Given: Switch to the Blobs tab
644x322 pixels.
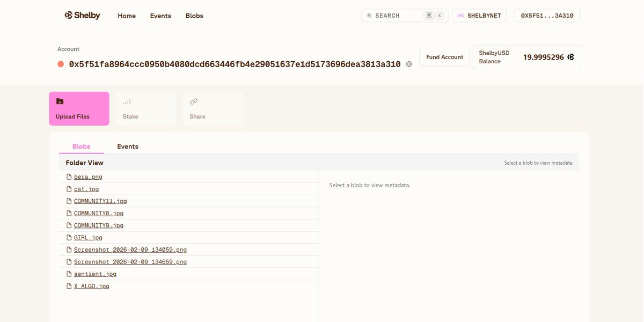Looking at the screenshot, I should [82, 147].
